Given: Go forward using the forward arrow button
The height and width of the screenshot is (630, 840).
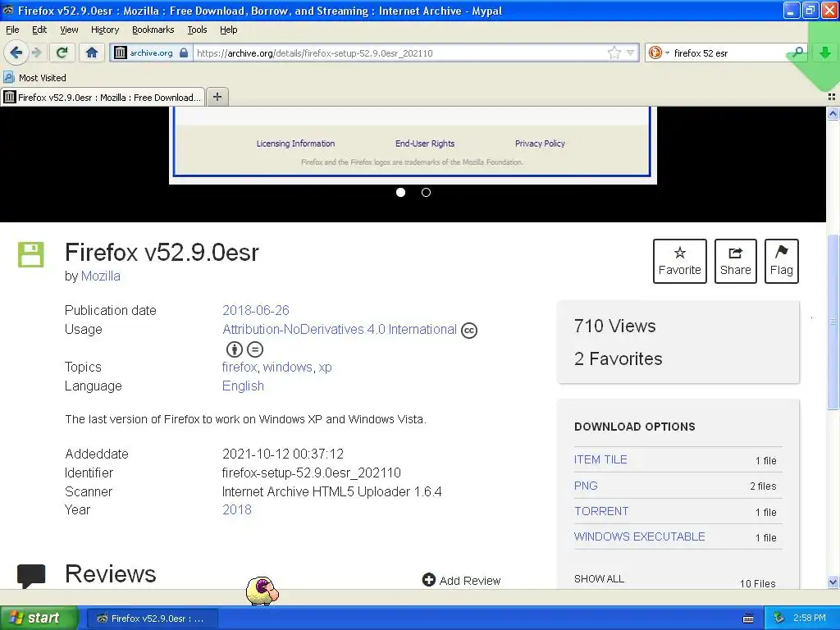Looking at the screenshot, I should [36, 52].
